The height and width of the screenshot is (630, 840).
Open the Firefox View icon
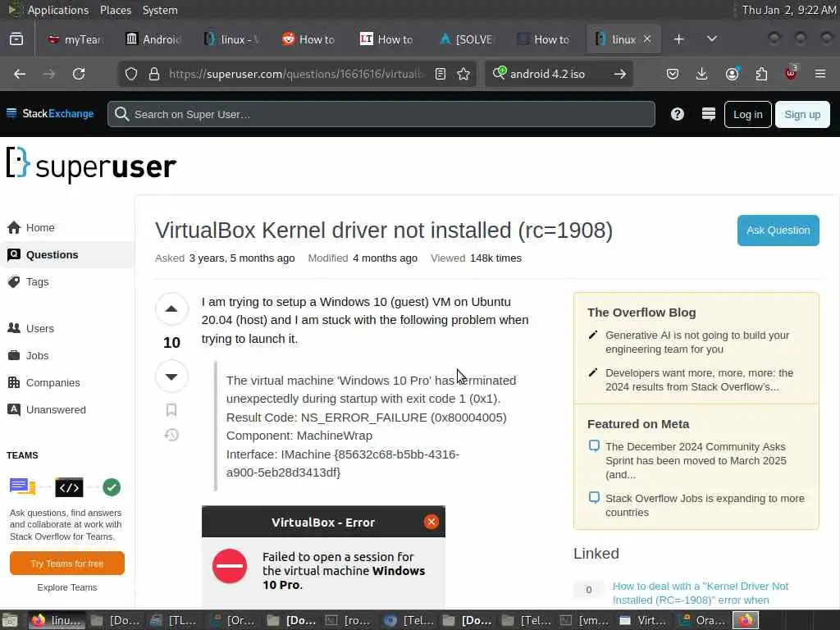point(16,39)
